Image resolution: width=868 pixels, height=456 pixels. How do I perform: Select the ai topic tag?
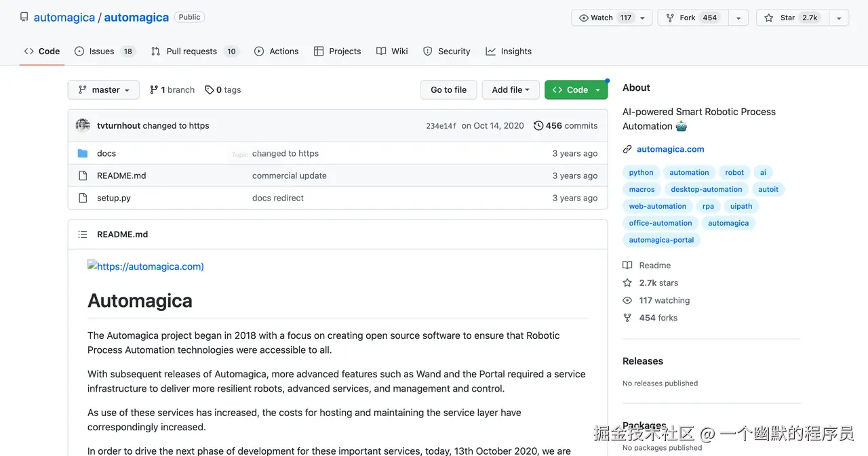pos(763,172)
